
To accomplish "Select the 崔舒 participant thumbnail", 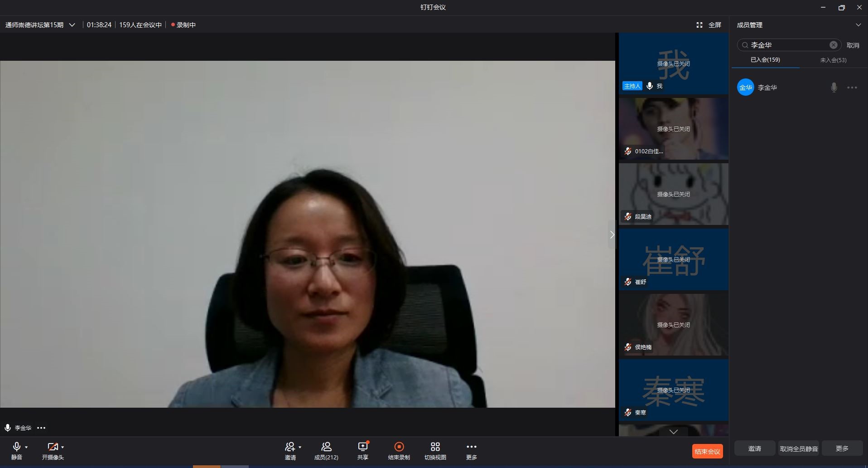I will coord(673,259).
